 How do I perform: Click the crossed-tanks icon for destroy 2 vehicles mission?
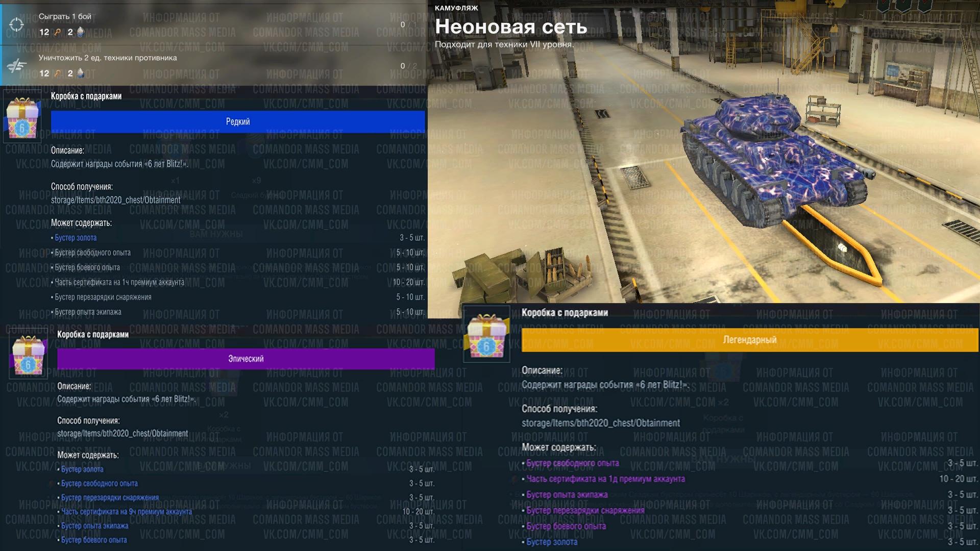pos(16,65)
